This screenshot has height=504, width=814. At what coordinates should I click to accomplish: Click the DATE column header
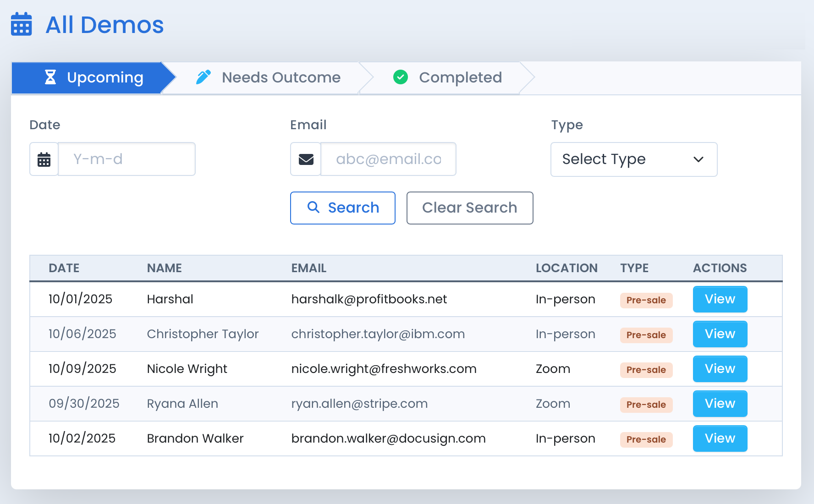[64, 268]
